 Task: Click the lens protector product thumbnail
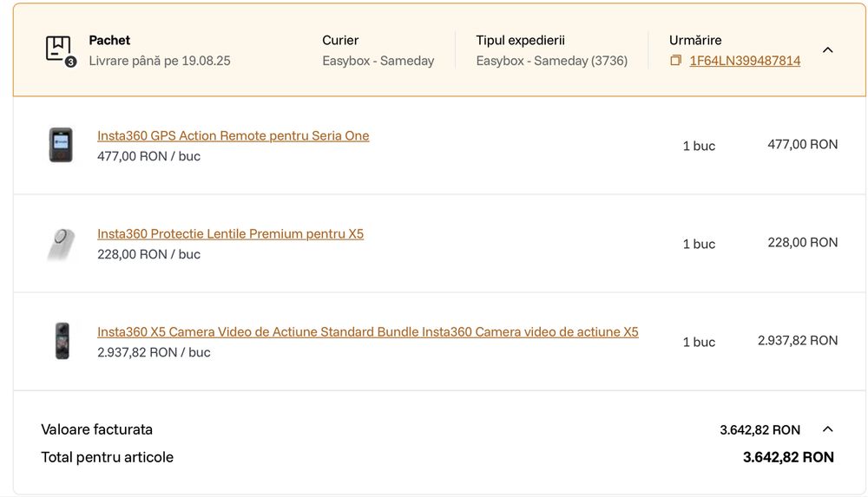[61, 244]
